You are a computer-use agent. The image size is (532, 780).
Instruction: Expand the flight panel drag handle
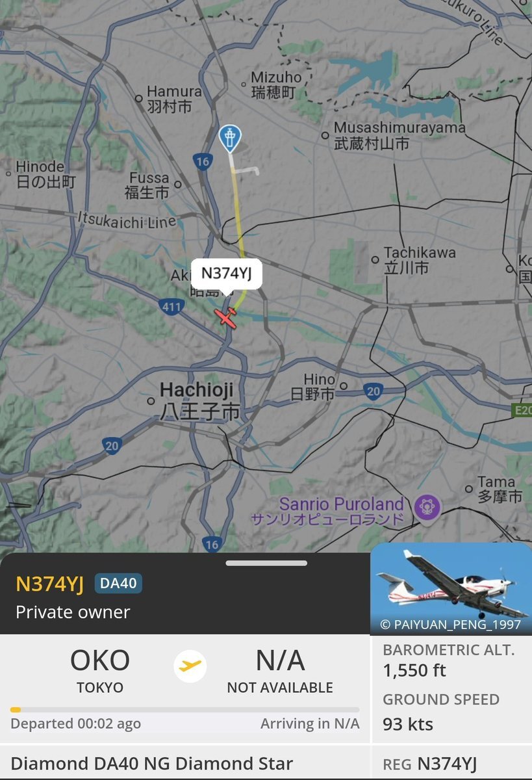point(266,563)
